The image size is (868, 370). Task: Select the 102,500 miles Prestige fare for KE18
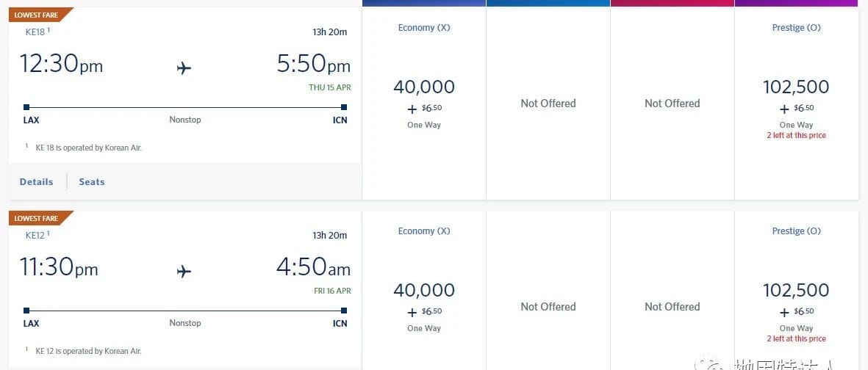[796, 87]
